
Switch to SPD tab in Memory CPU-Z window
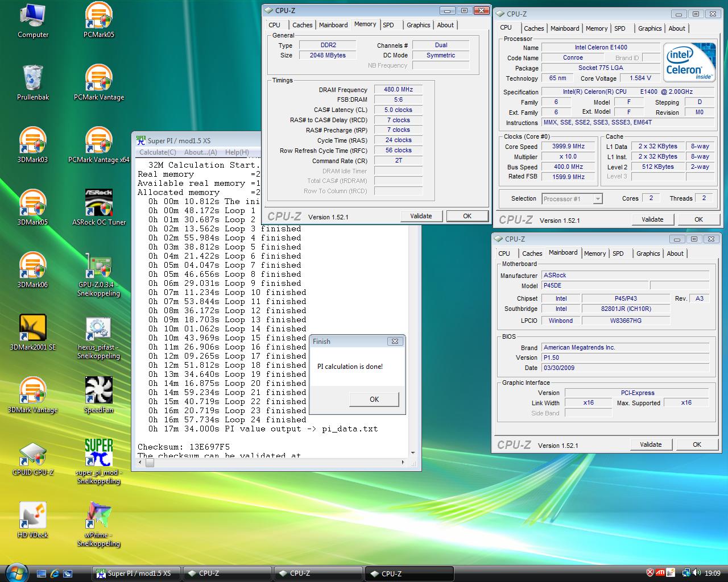pyautogui.click(x=388, y=25)
